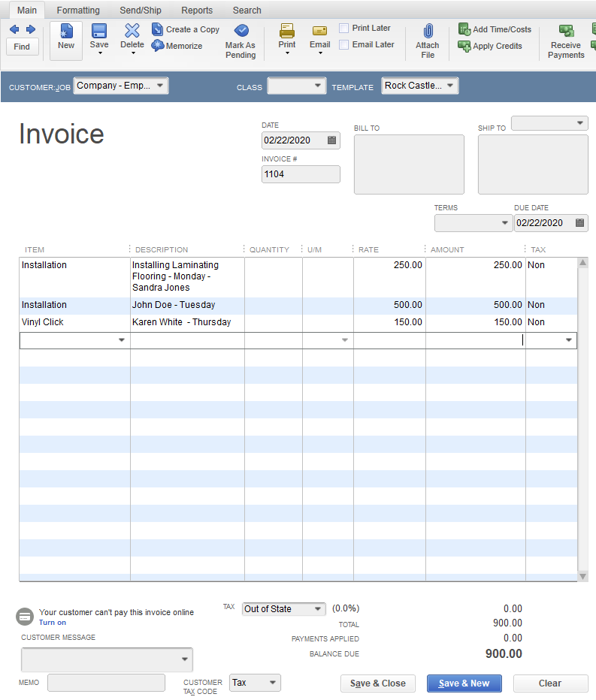This screenshot has height=700, width=596.
Task: Open Add Time/Costs
Action: (495, 29)
